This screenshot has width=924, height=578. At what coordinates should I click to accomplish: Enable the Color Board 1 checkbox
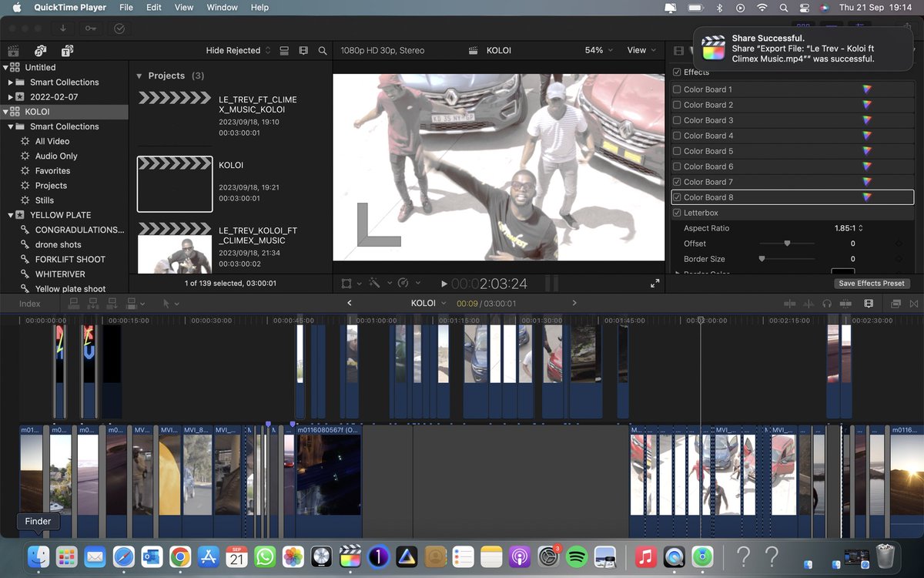[x=677, y=89]
